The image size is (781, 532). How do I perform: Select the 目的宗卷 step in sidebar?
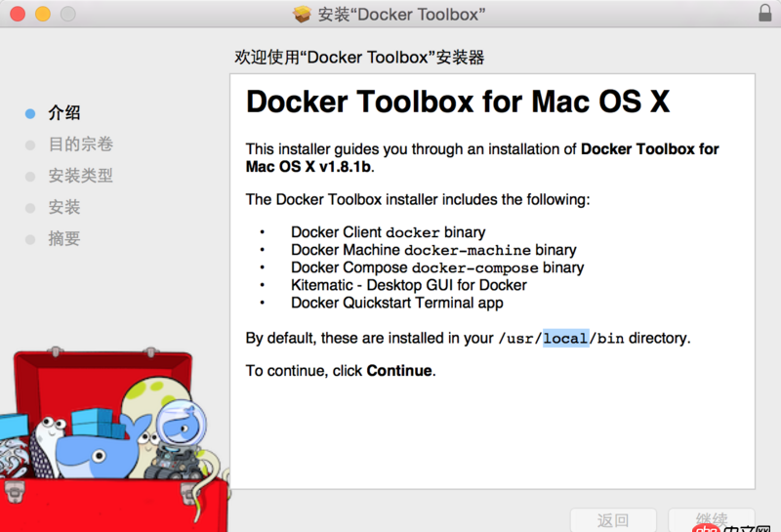point(80,143)
